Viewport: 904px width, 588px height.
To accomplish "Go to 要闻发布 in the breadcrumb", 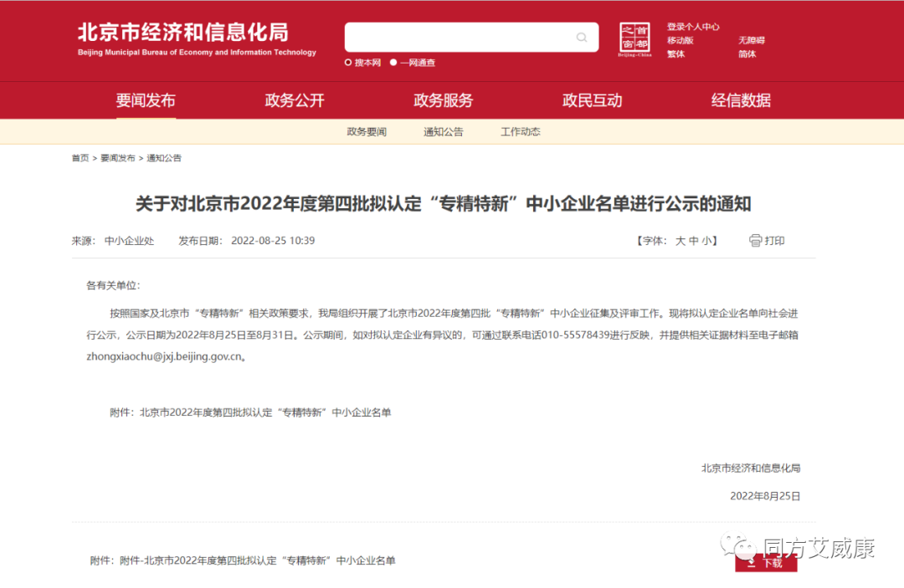I will point(118,158).
